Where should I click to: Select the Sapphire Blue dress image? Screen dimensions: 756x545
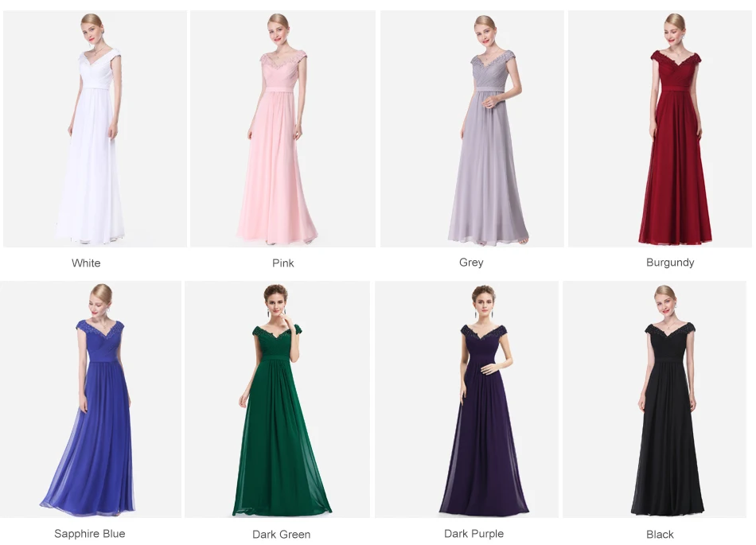point(91,399)
